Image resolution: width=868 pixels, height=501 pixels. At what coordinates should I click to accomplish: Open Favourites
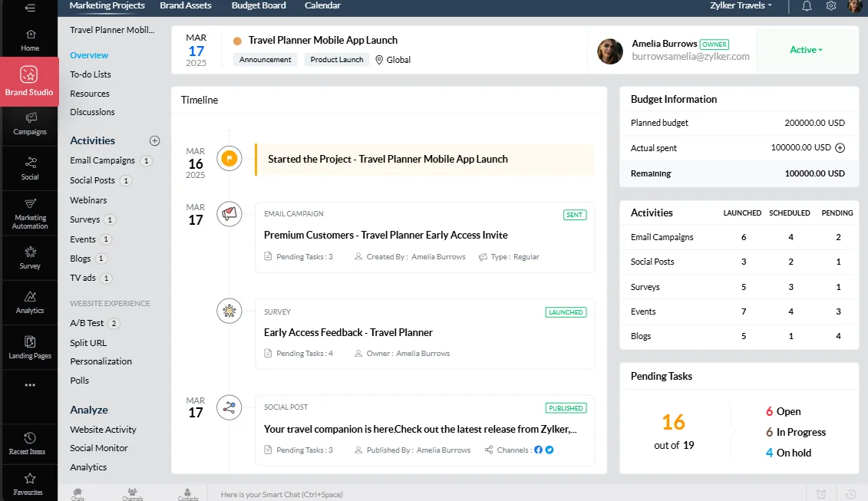(28, 484)
